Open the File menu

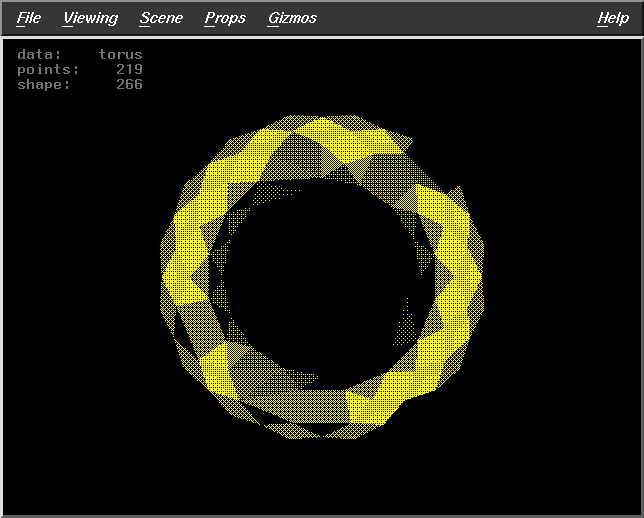click(29, 18)
